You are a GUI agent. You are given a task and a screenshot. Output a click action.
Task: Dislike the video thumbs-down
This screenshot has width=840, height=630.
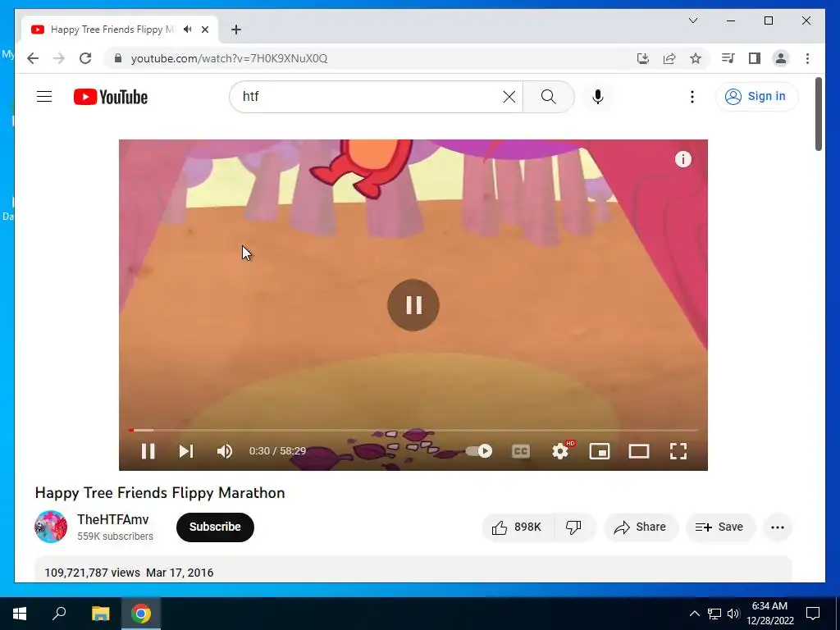coord(574,527)
